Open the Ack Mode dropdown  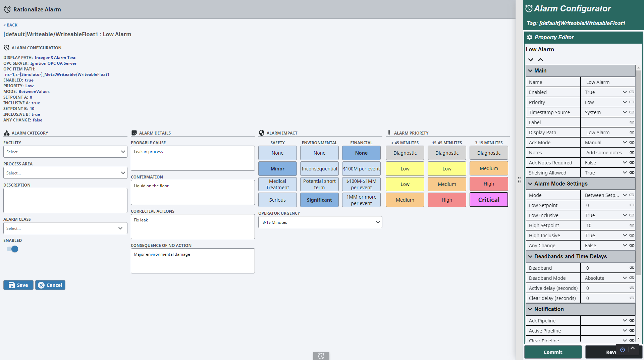pos(605,142)
